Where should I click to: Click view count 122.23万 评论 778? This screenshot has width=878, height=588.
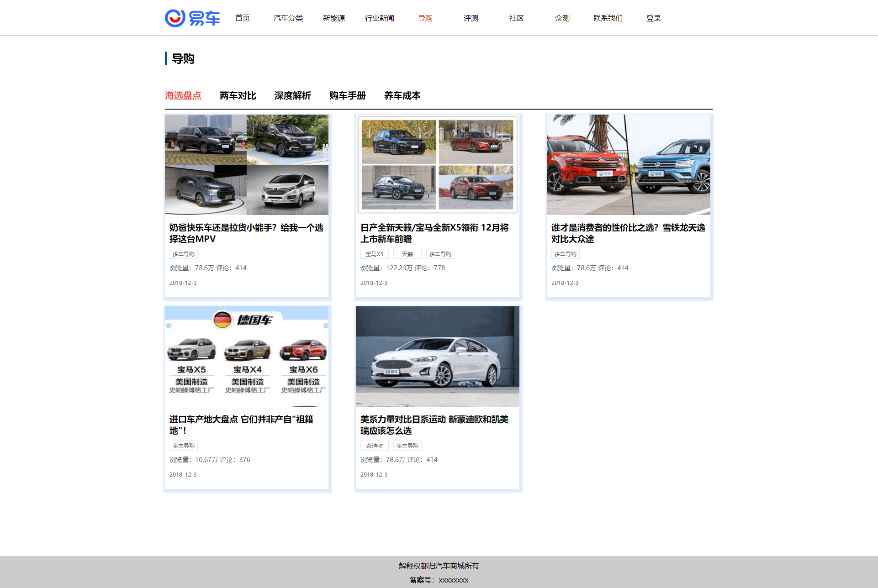[403, 268]
